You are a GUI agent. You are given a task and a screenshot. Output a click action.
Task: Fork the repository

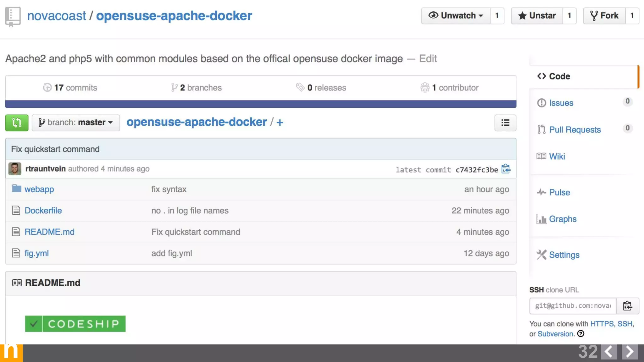[604, 15]
